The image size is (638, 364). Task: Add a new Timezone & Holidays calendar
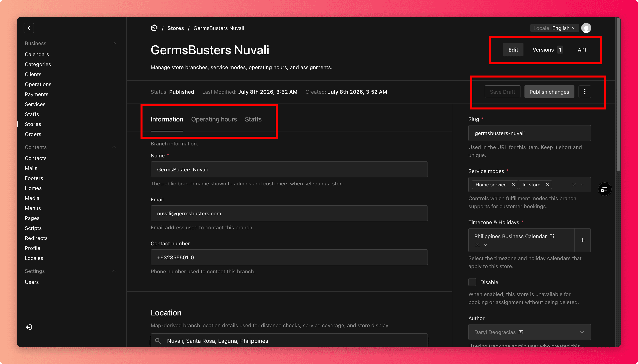click(x=582, y=240)
